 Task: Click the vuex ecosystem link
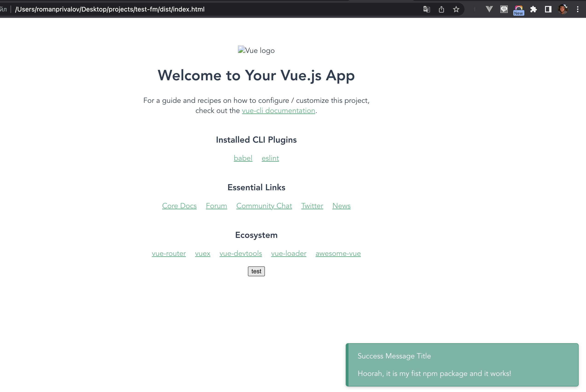203,253
